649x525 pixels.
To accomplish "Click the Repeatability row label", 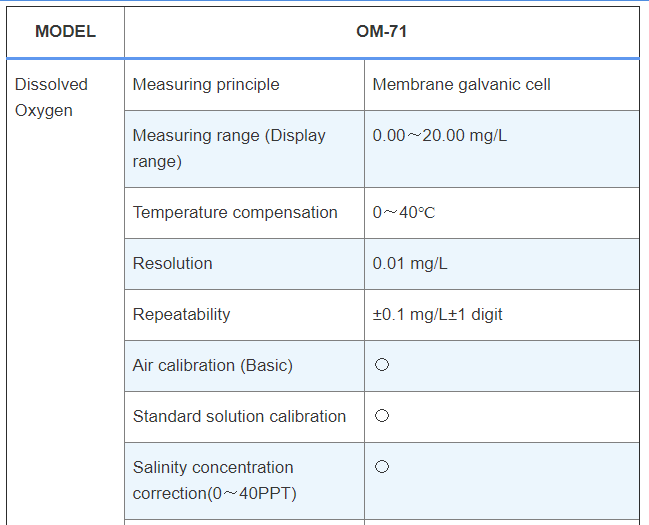I will [181, 314].
